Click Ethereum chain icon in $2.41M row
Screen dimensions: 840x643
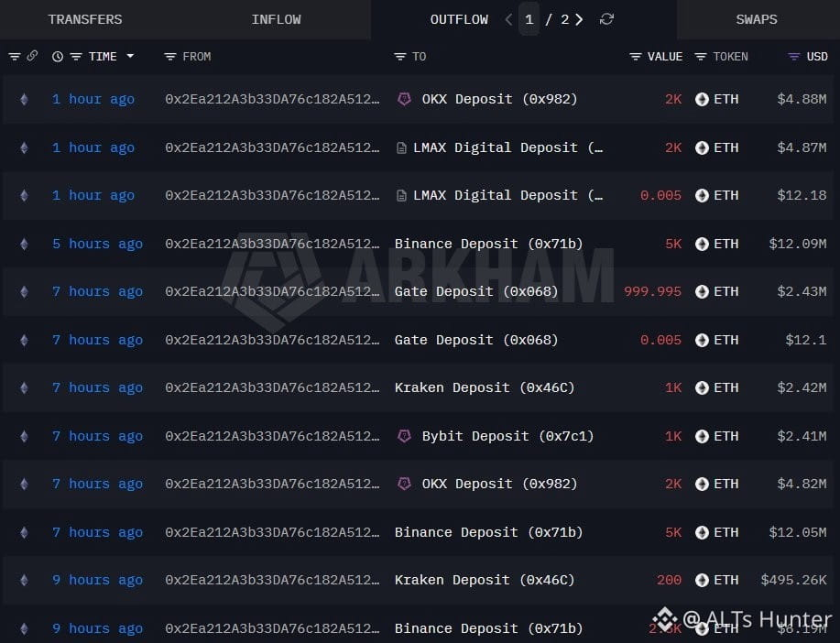point(24,436)
